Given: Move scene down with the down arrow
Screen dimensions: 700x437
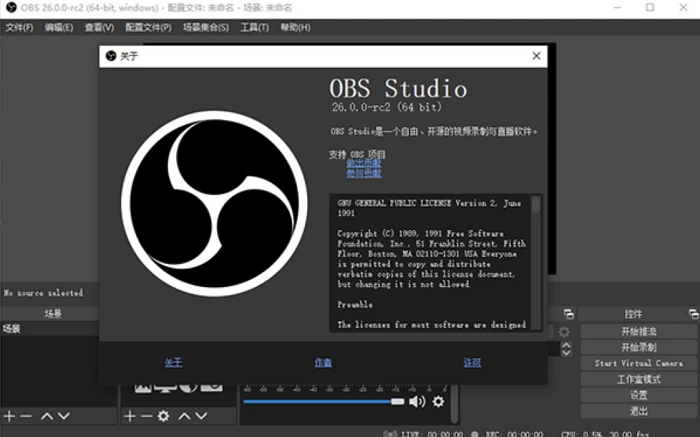Looking at the screenshot, I should click(64, 416).
